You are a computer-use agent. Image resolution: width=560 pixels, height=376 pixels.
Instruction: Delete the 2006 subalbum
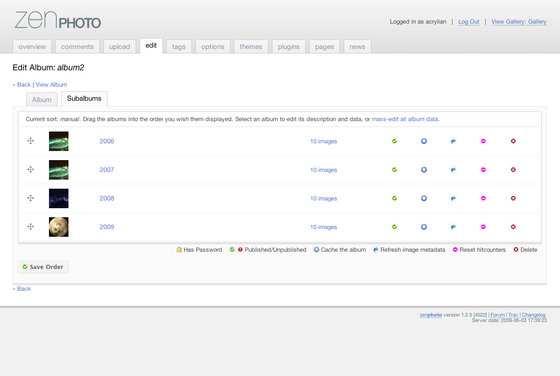coord(513,141)
